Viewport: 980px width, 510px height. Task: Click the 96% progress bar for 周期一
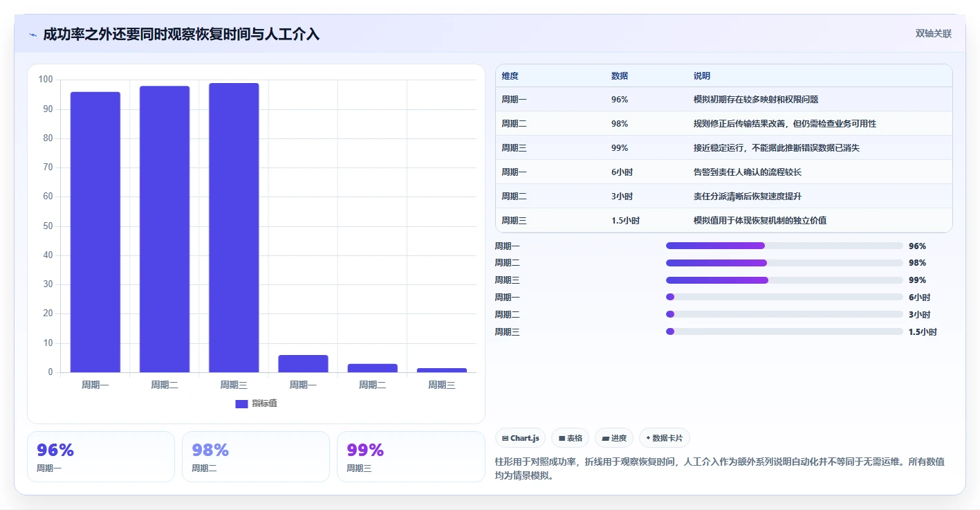coord(784,246)
